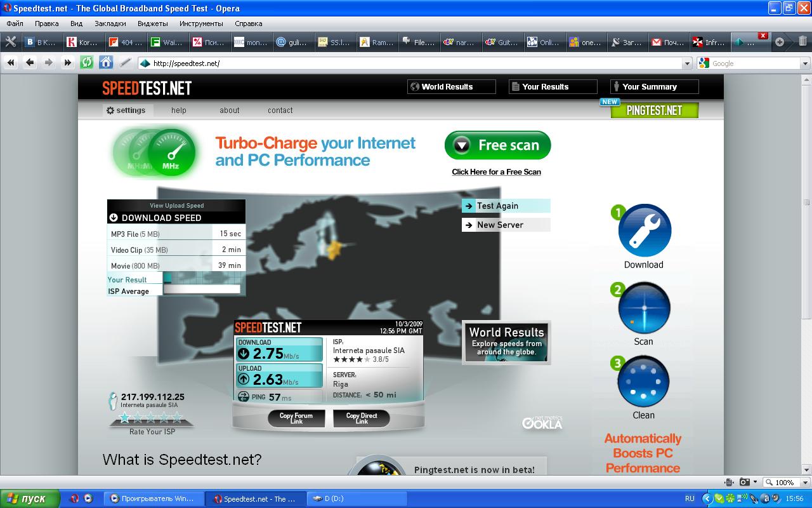
Task: Open the Вид menu
Action: pyautogui.click(x=77, y=23)
